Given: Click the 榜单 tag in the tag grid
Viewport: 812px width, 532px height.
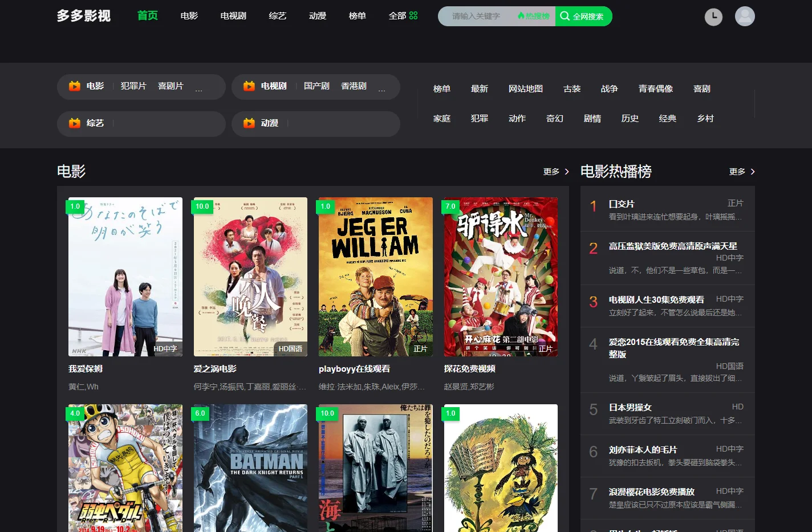Looking at the screenshot, I should (x=442, y=89).
